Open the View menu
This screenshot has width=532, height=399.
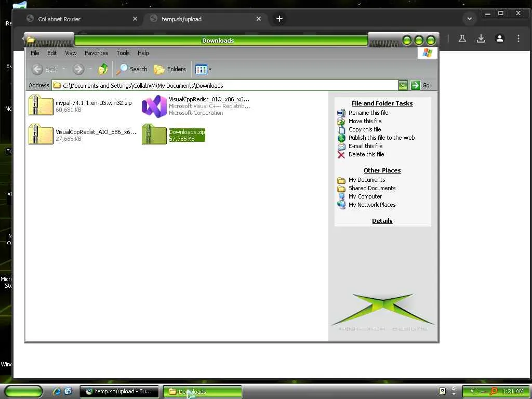(71, 53)
